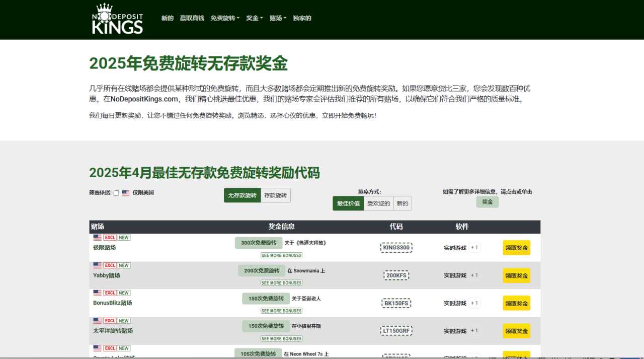
Task: Click the NoDeposit Kings logo
Action: [x=117, y=19]
